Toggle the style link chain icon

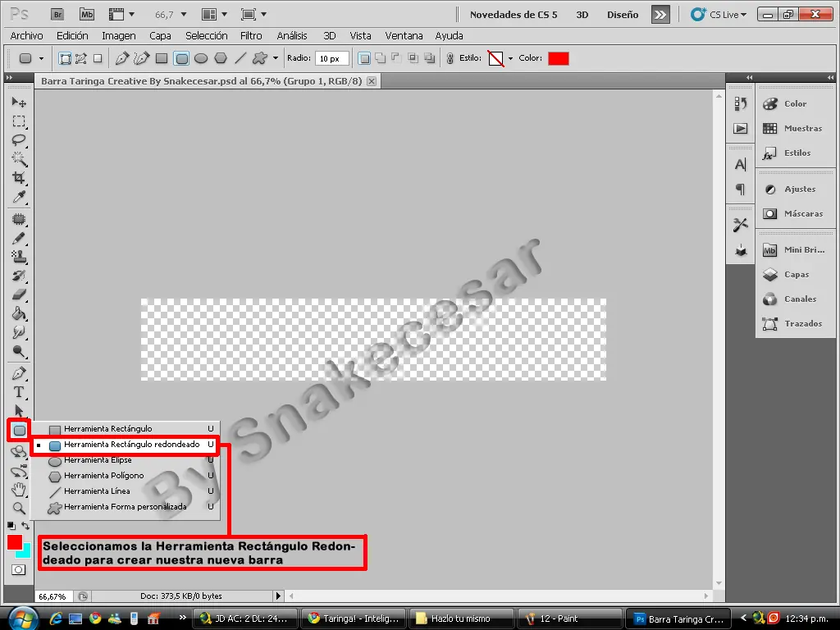450,58
